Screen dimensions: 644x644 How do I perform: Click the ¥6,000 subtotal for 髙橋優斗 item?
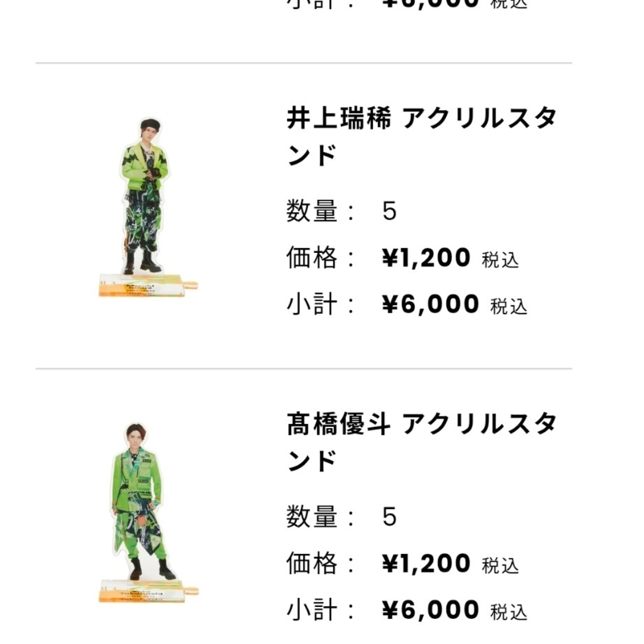tap(431, 610)
